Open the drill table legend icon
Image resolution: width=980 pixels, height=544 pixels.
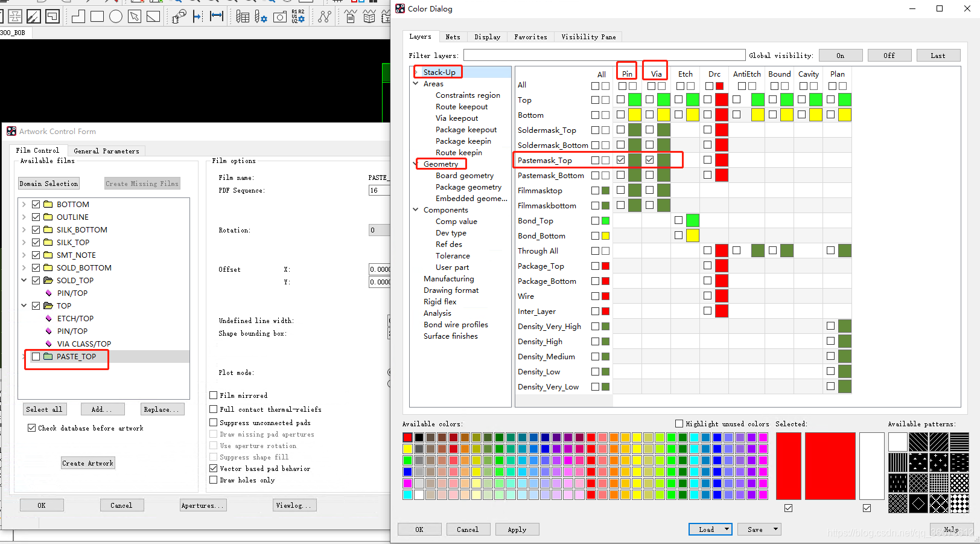(243, 16)
